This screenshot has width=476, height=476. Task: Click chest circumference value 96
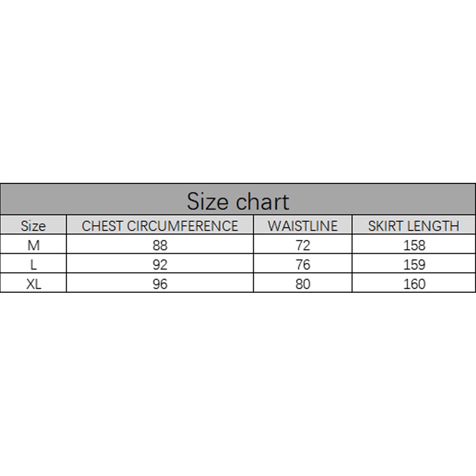(x=160, y=284)
